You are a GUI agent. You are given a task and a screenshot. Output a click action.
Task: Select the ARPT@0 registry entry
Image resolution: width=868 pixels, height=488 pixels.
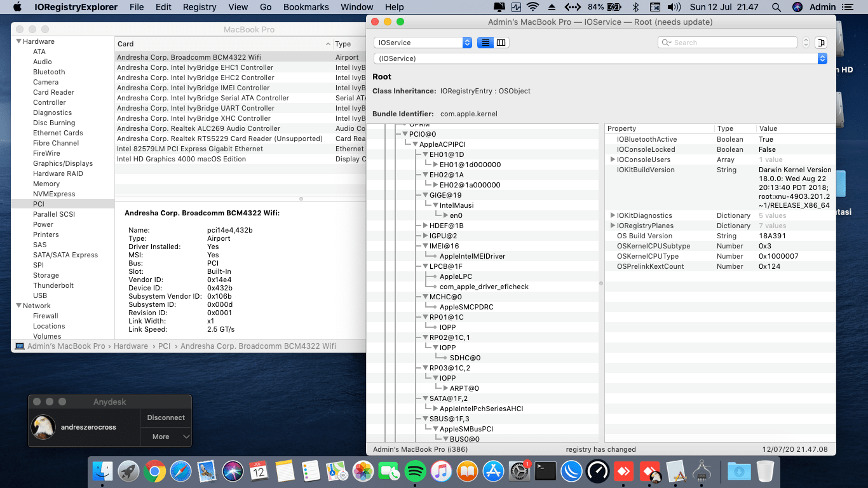pos(465,388)
